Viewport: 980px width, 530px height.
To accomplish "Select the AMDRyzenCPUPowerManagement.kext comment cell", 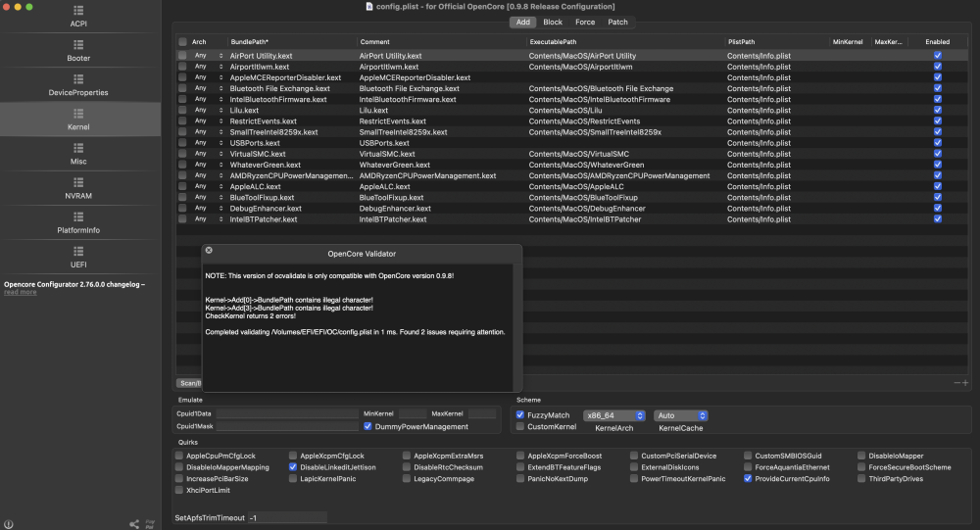I will coord(427,175).
